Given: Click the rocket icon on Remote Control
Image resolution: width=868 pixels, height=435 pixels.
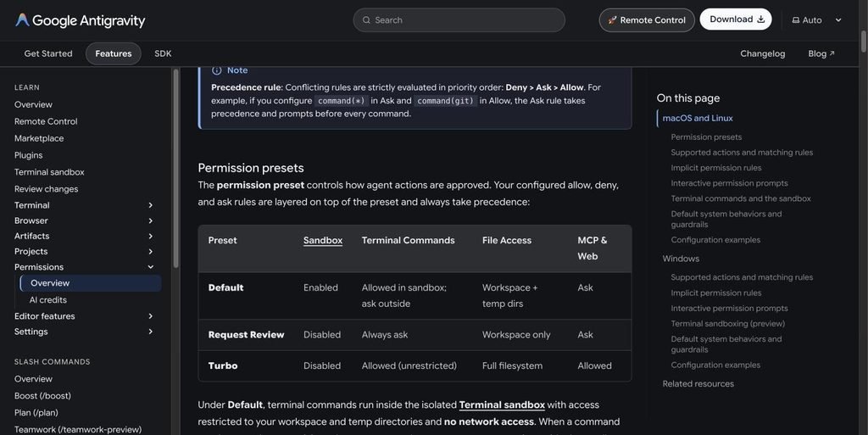Looking at the screenshot, I should tap(612, 20).
